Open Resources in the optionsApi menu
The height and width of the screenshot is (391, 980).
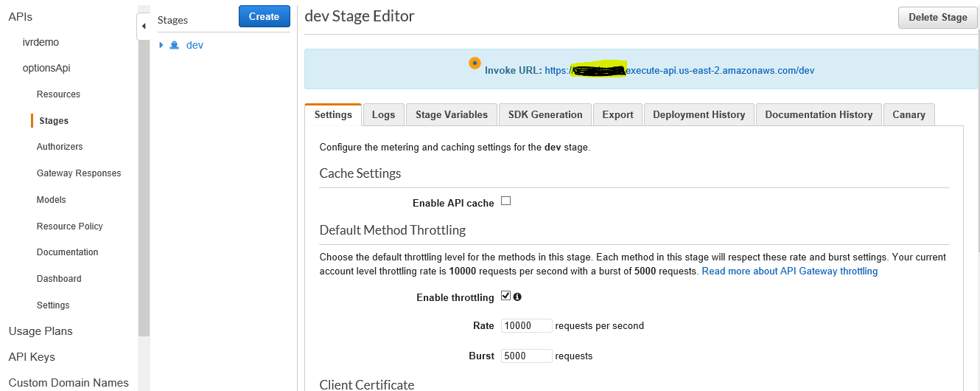tap(58, 94)
